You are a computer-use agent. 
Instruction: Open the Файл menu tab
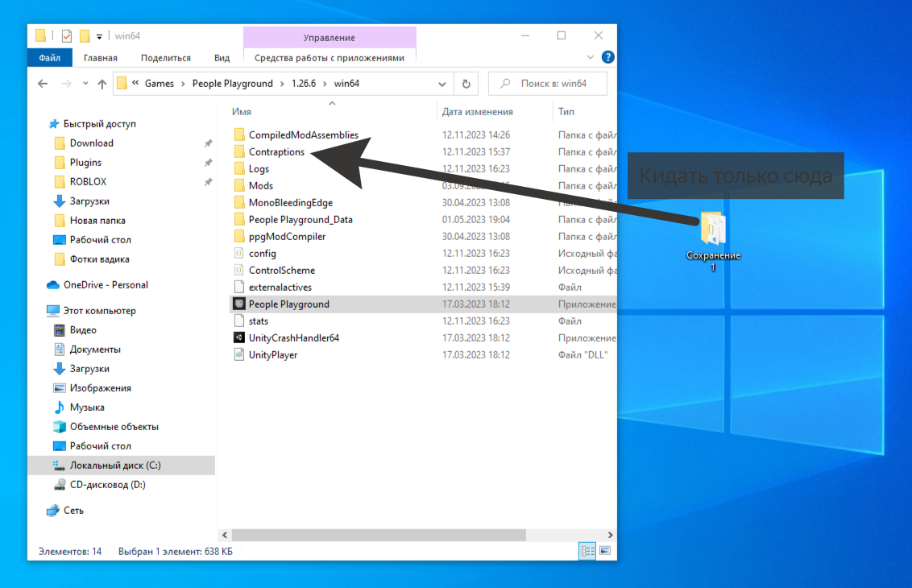click(x=49, y=58)
